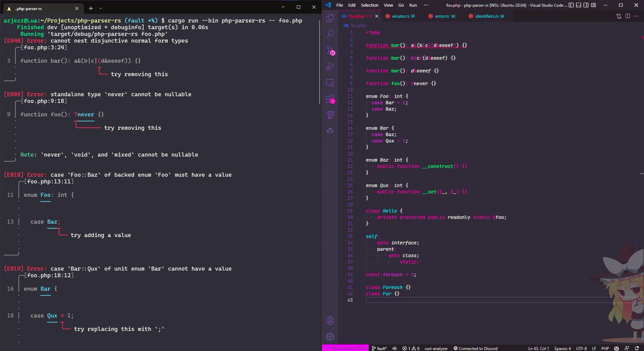Image resolution: width=644 pixels, height=351 pixels.
Task: Open the Run menu
Action: tap(413, 5)
